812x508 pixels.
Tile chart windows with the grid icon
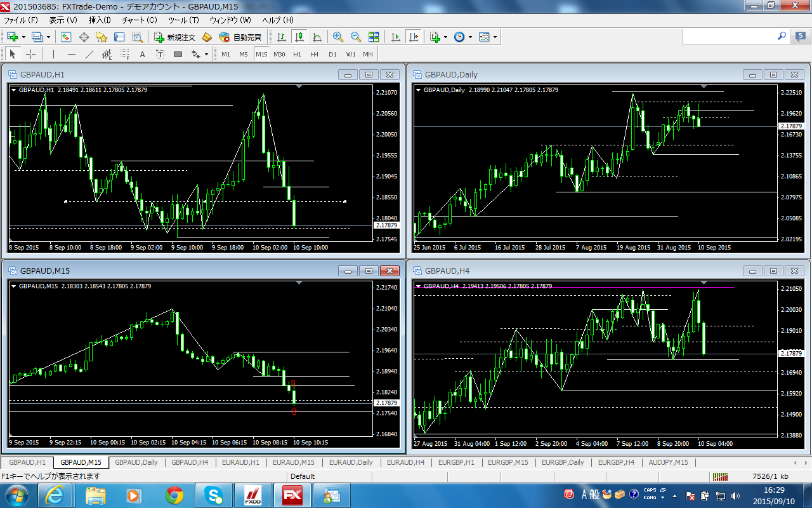point(374,37)
